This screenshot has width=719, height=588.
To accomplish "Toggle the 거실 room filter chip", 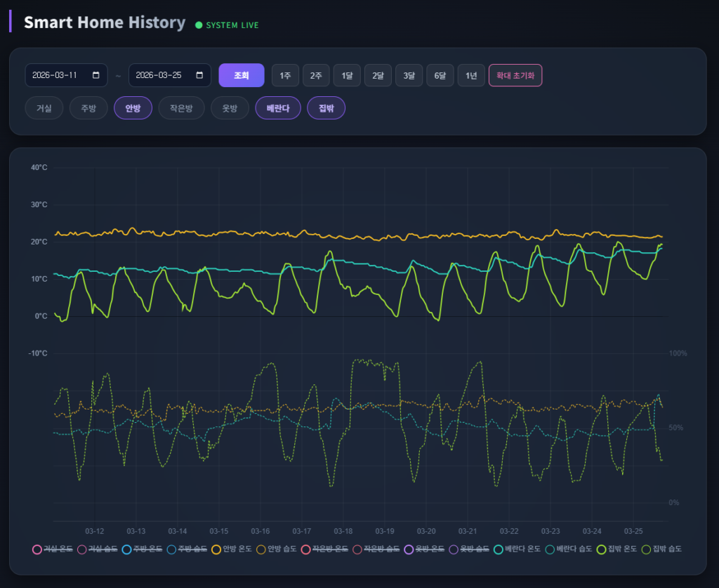I will (x=44, y=108).
